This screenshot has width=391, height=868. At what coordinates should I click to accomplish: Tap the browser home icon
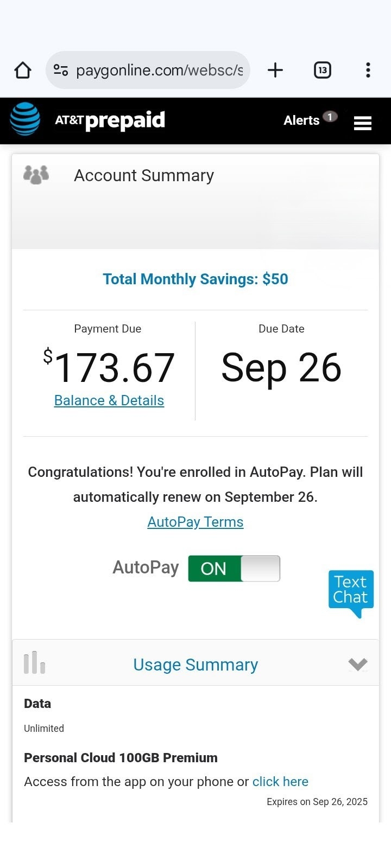pyautogui.click(x=23, y=70)
